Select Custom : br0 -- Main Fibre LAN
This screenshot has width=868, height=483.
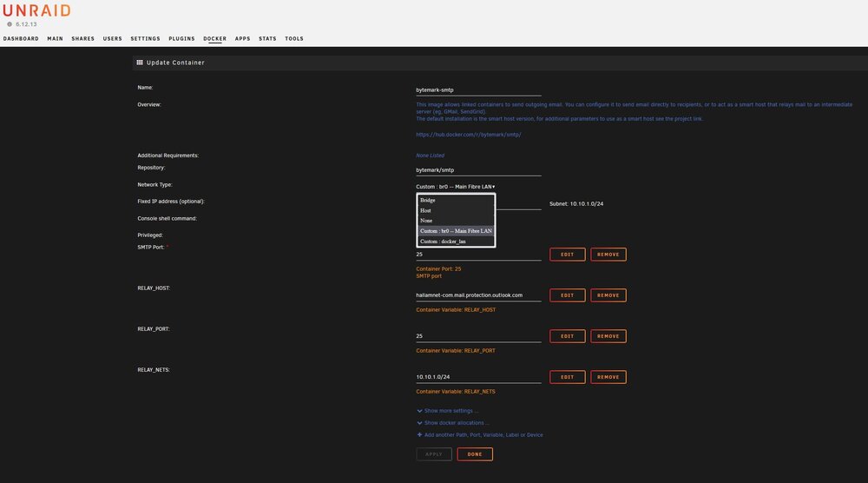[x=456, y=231]
